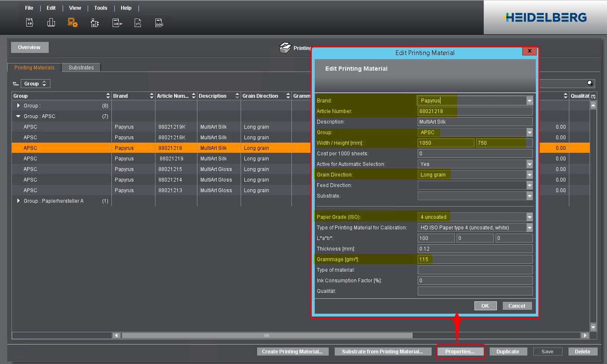Click the Printing Materials paper-stack header icon

pos(285,48)
